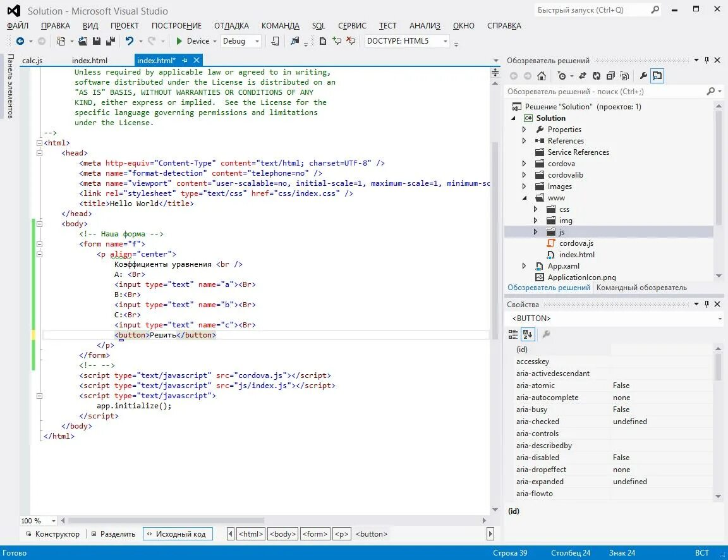Click the device window icon after Debug
Screen dimensions: 728x560
pos(276,41)
